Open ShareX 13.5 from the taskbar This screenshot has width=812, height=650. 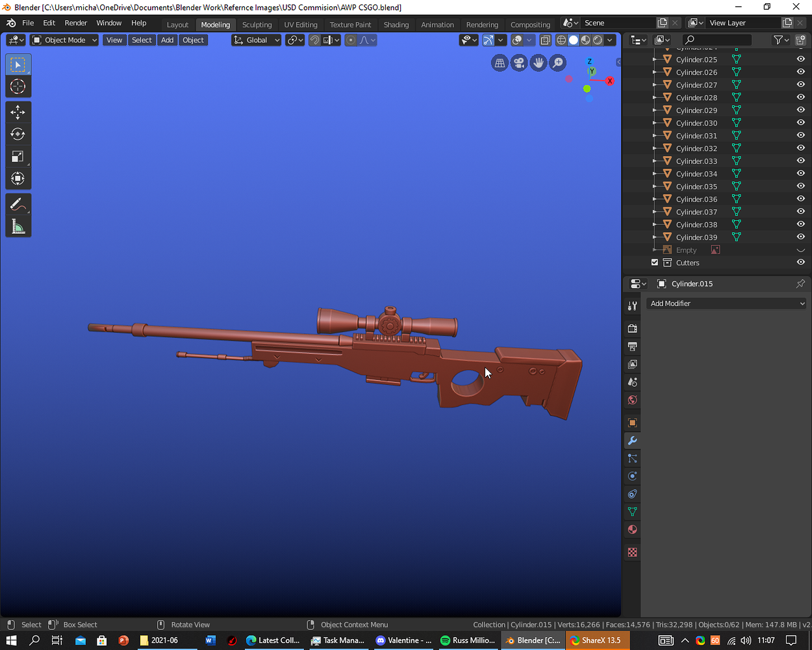(597, 640)
